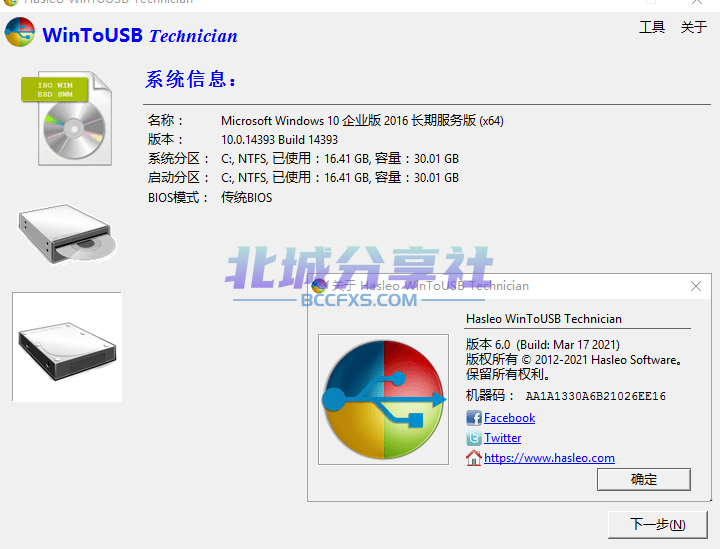
Task: Open the 关于 menu
Action: pos(693,27)
